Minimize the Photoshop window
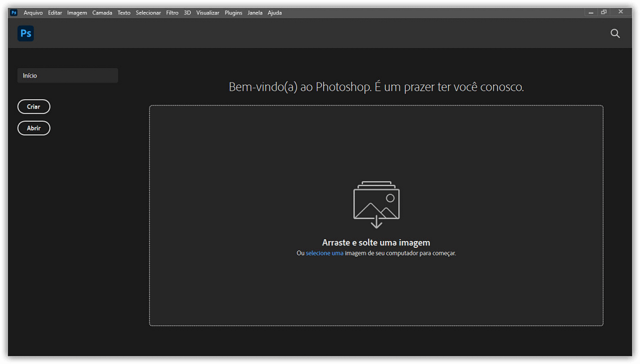Image resolution: width=640 pixels, height=364 pixels. [591, 12]
